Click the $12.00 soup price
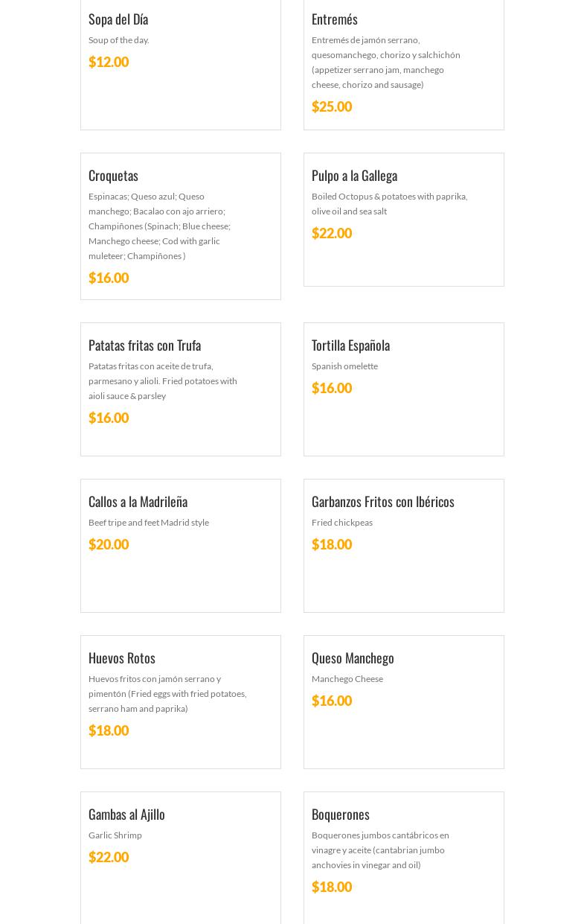 (109, 62)
